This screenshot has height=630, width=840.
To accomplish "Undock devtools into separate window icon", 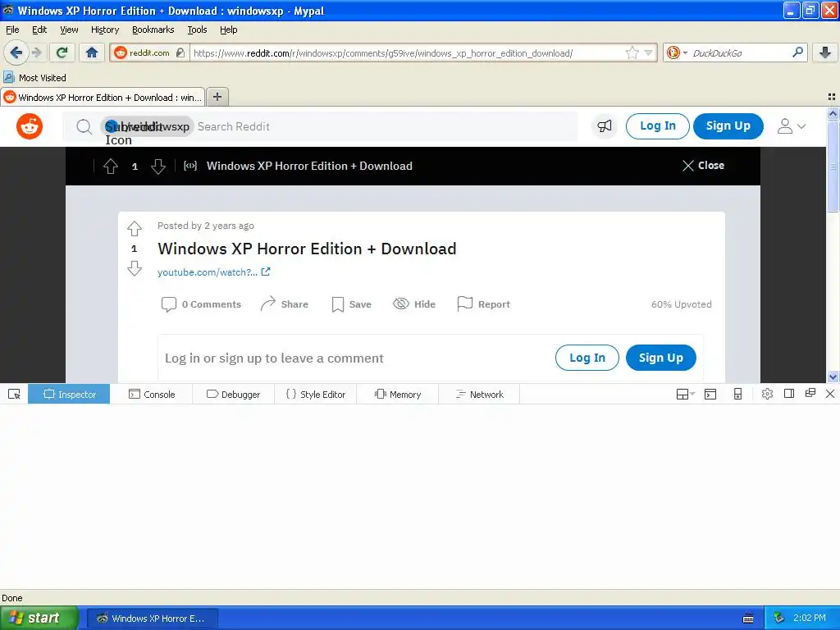I will 810,393.
